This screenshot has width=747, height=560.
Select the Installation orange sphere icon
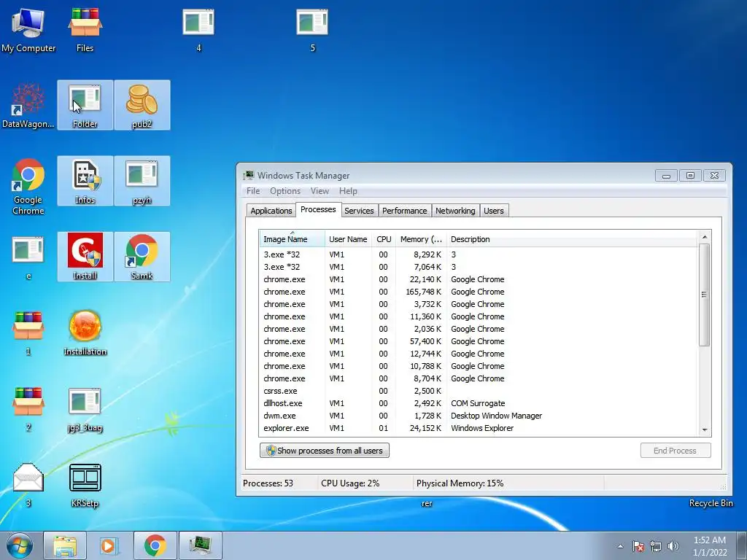[85, 332]
